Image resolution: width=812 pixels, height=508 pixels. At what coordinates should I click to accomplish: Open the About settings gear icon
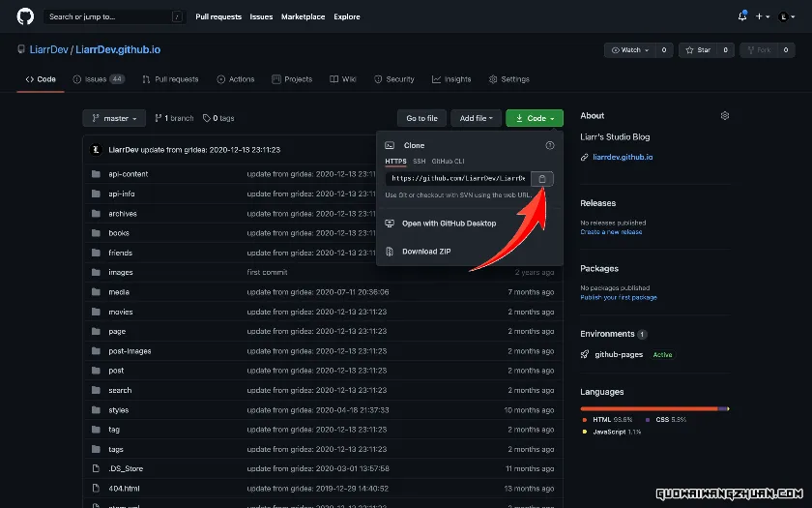[x=724, y=115]
